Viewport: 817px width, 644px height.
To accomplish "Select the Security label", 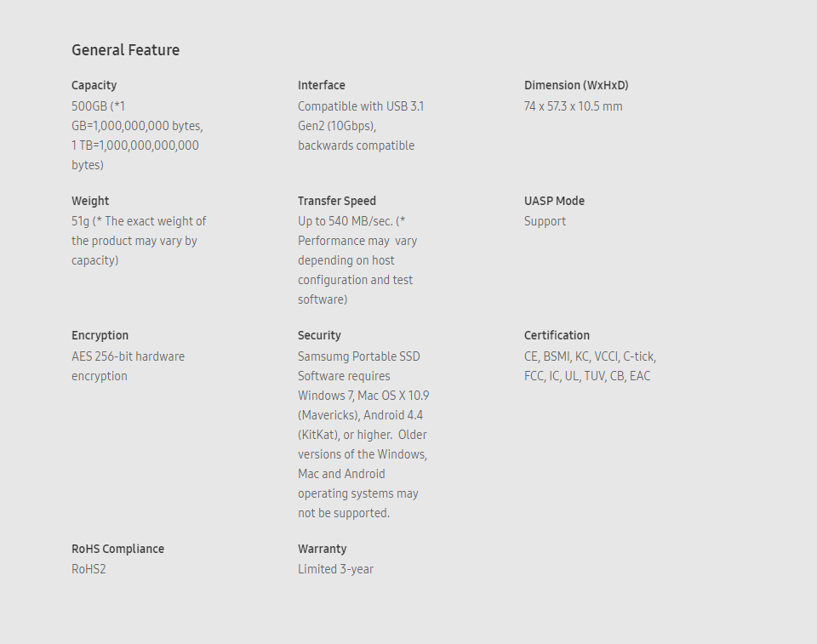I will coord(319,335).
